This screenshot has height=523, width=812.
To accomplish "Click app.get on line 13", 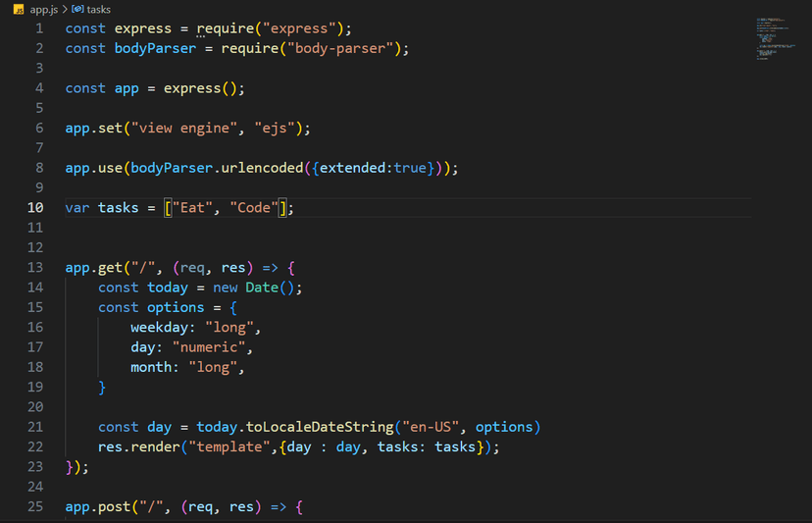I will (94, 268).
